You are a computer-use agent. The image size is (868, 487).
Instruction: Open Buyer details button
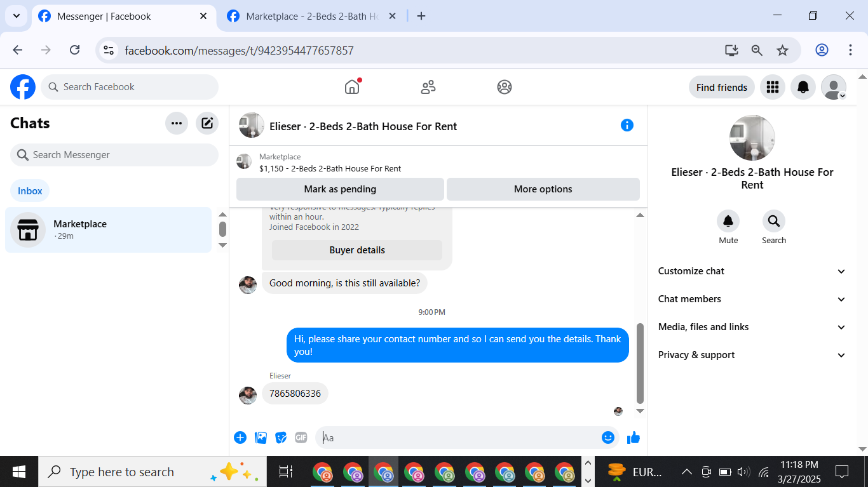357,250
